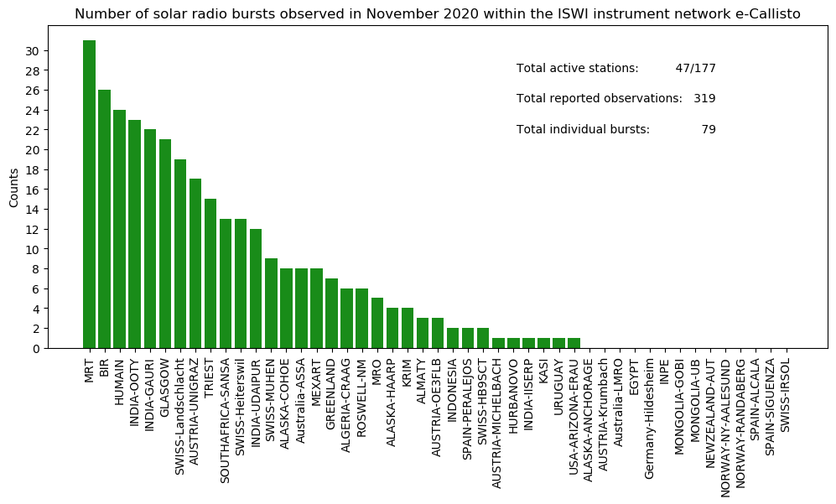Click the KASI station label
The image size is (836, 504).
(543, 371)
